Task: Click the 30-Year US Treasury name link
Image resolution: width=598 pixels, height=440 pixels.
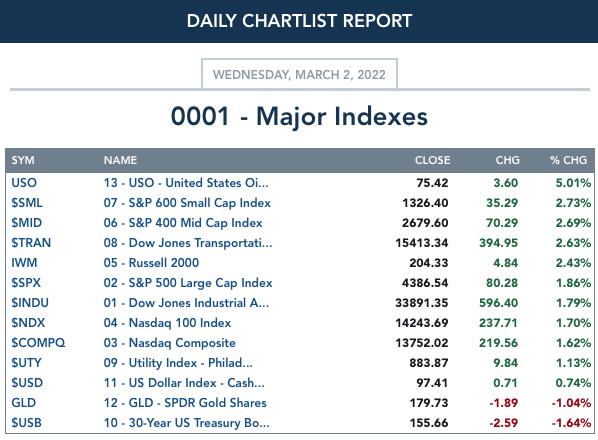Action: tap(186, 422)
